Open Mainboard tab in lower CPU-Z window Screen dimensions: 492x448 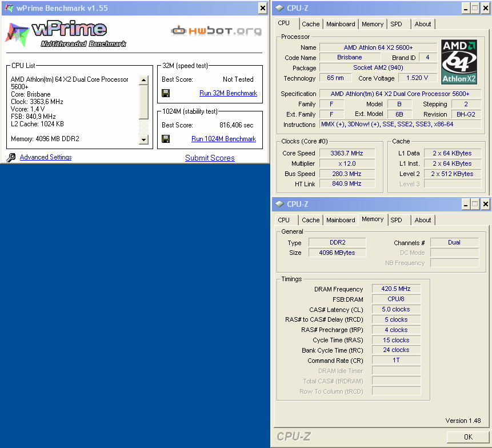point(341,220)
